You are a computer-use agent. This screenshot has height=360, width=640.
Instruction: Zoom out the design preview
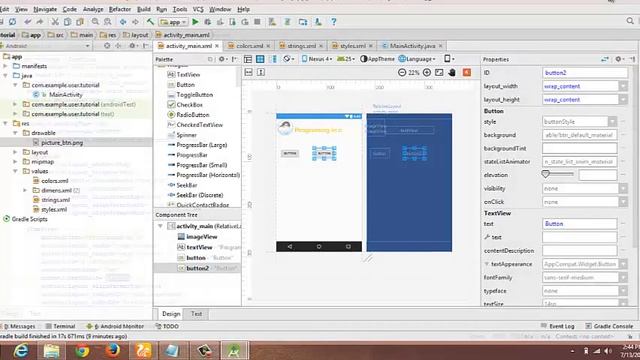tap(402, 73)
